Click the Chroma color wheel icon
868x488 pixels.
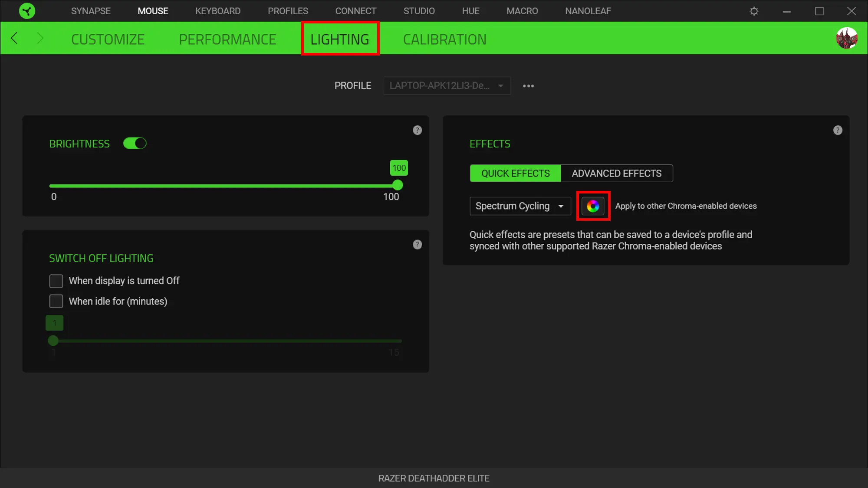(593, 206)
